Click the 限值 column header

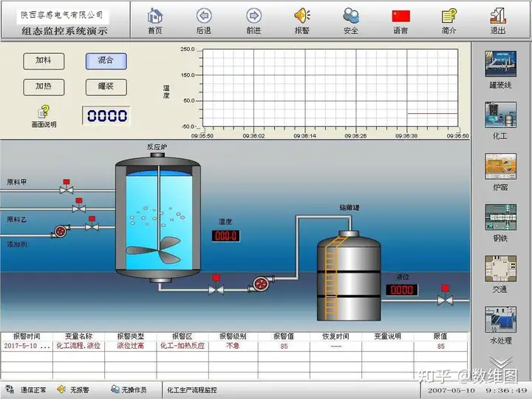pos(440,336)
